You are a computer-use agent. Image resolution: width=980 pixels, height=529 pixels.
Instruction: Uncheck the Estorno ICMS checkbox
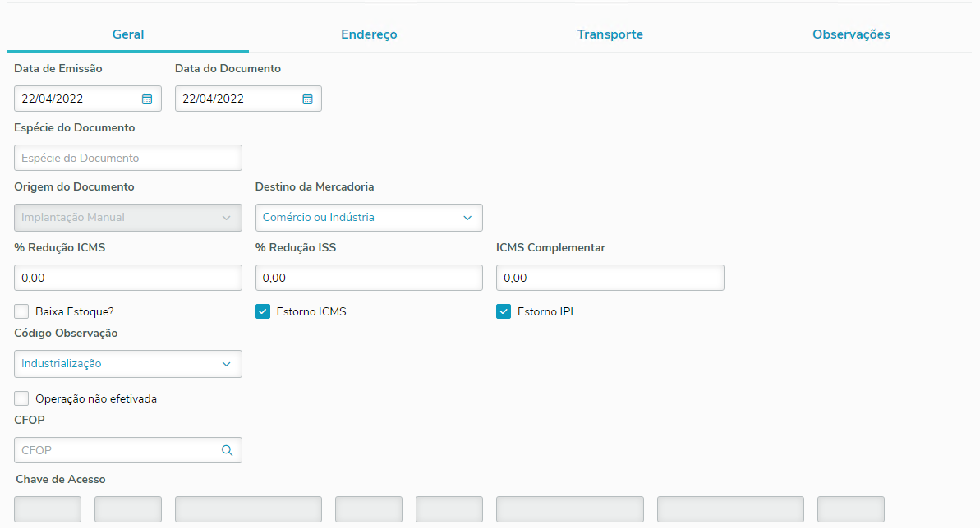click(263, 311)
